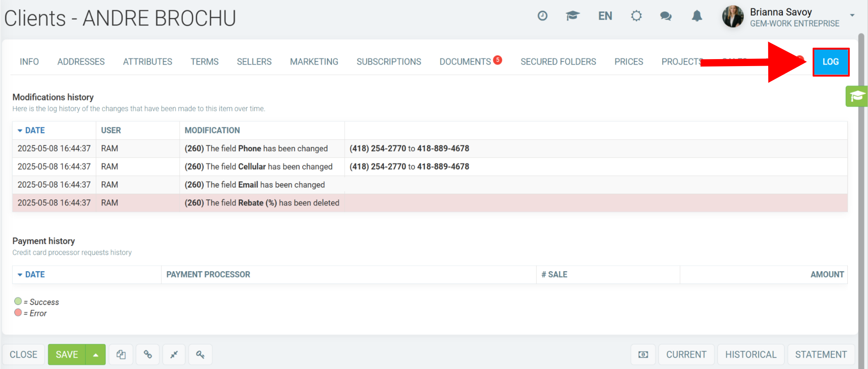Screen dimensions: 868x369
Task: Open the graduation cap training icon
Action: (572, 16)
